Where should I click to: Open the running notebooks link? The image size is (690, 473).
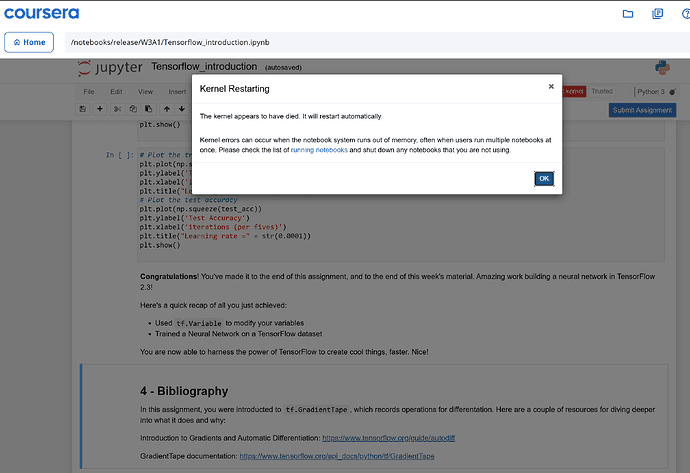(319, 150)
